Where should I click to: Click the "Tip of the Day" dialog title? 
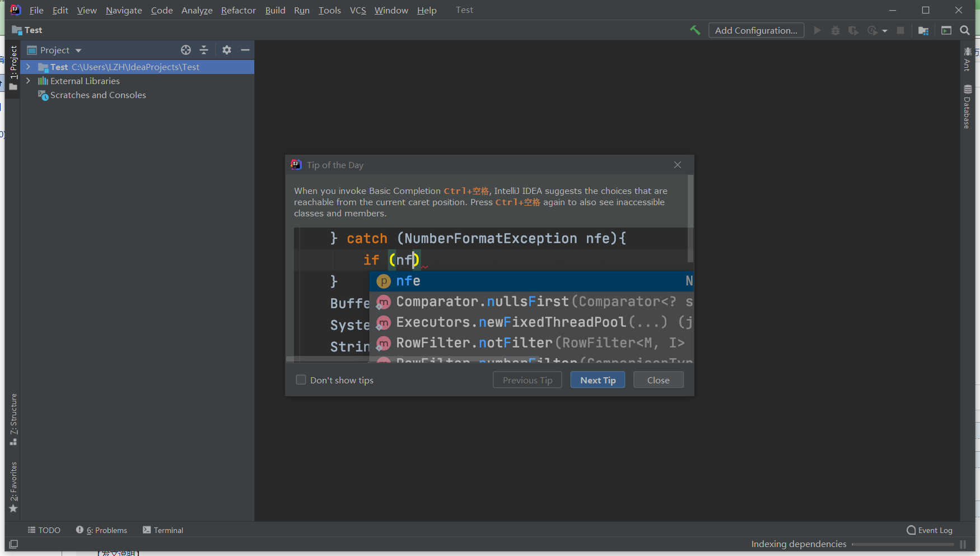(x=335, y=165)
